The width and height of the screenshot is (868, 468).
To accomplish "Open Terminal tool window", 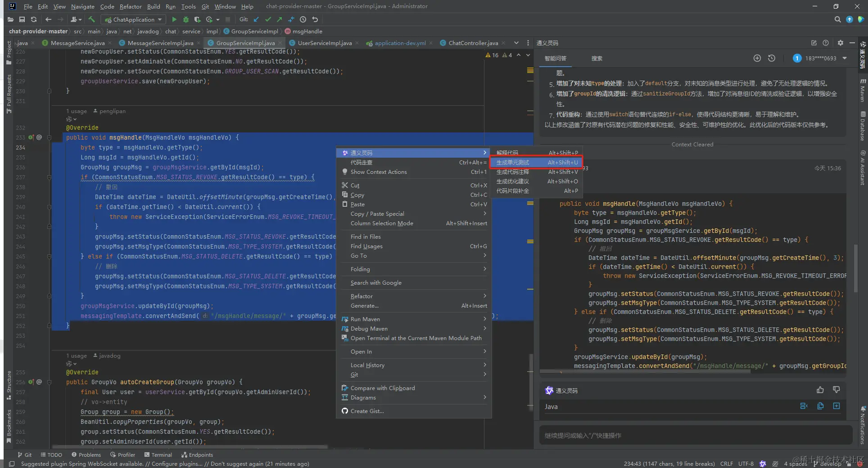I will click(158, 454).
